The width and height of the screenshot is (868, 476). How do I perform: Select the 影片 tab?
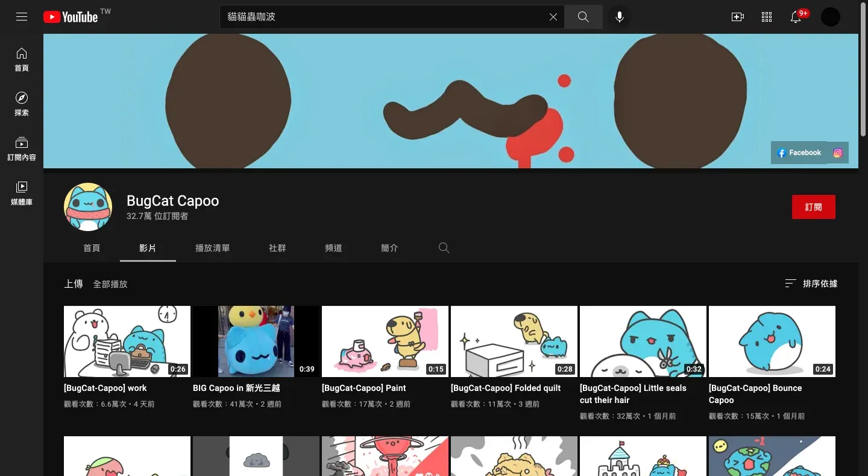(148, 248)
